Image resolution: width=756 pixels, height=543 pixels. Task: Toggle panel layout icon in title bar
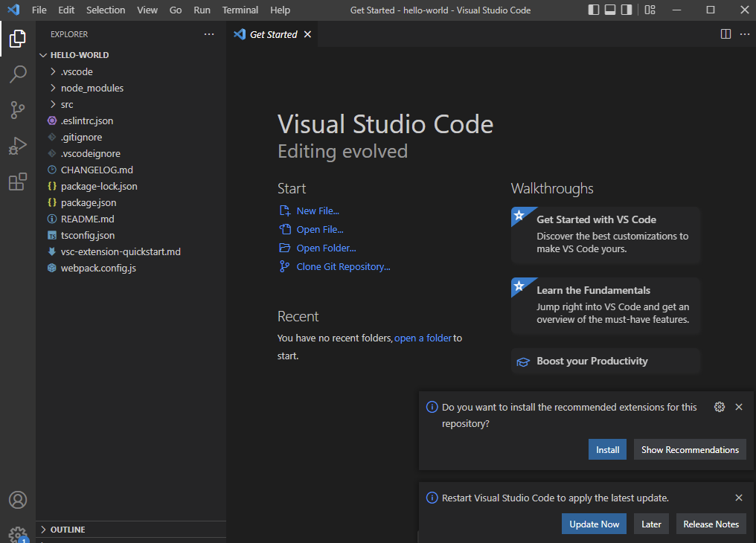coord(610,10)
